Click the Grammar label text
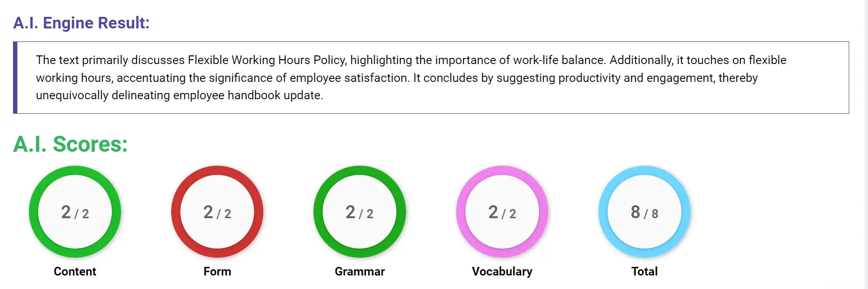Screen dimensions: 868x289 point(359,271)
